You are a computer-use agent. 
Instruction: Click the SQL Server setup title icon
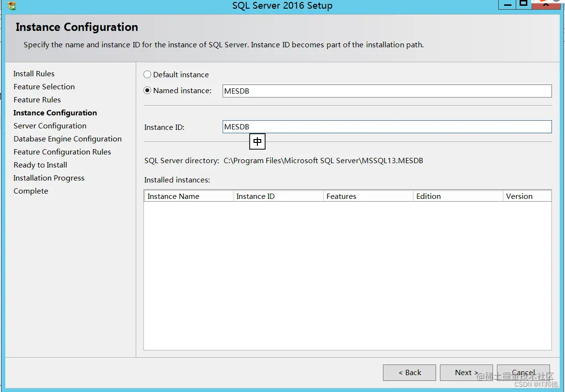(12, 5)
